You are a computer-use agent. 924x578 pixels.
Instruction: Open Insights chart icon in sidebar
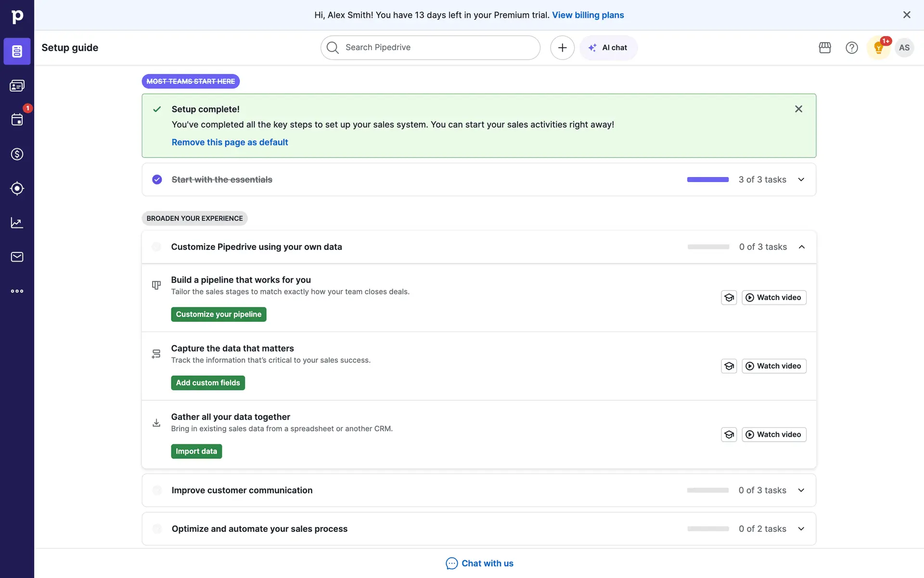[x=17, y=223]
